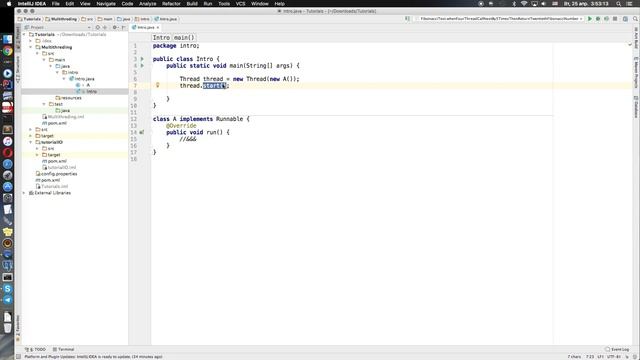Open the Navigate menu
640x360 pixels.
(x=106, y=4)
